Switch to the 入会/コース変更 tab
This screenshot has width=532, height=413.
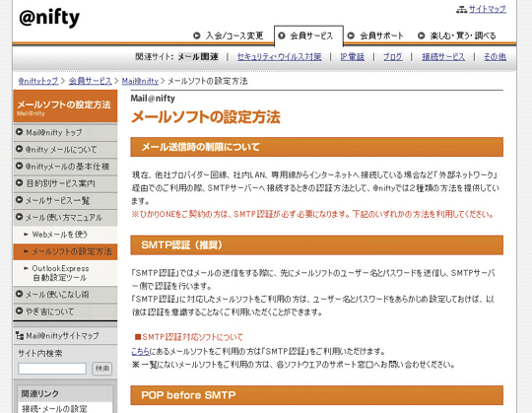pos(228,35)
